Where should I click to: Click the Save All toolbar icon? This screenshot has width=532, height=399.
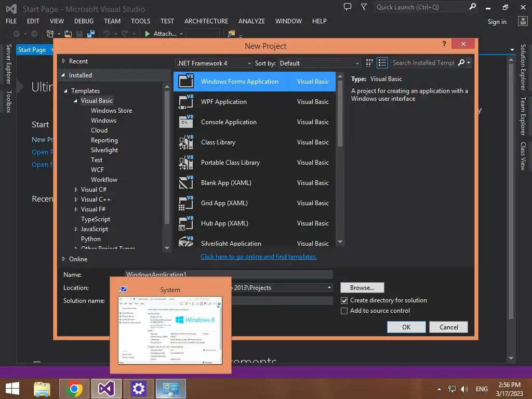click(90, 34)
